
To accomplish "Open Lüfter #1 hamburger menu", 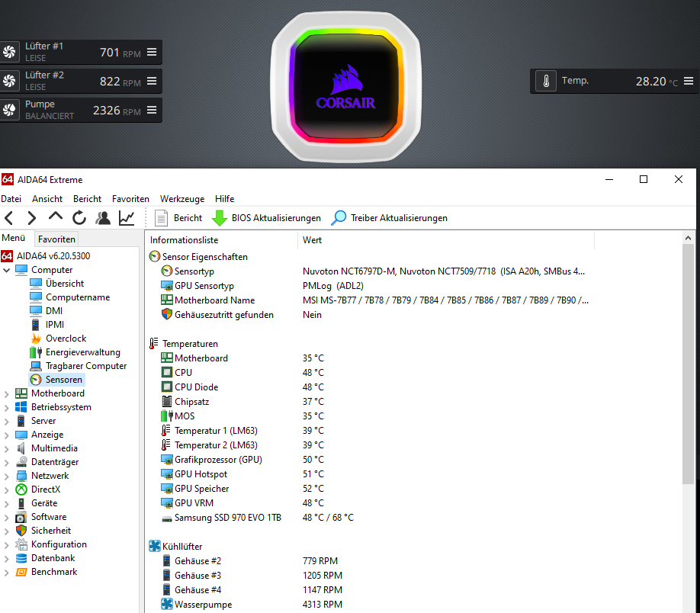I will 152,53.
